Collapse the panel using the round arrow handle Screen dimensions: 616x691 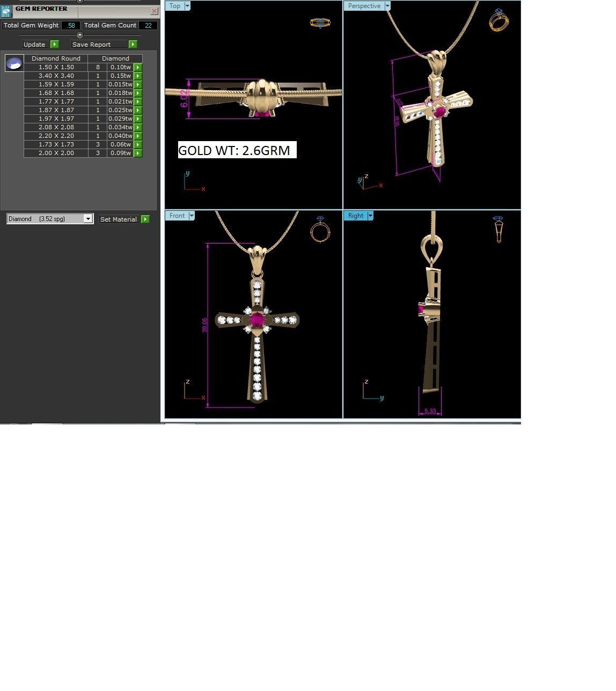click(80, 35)
